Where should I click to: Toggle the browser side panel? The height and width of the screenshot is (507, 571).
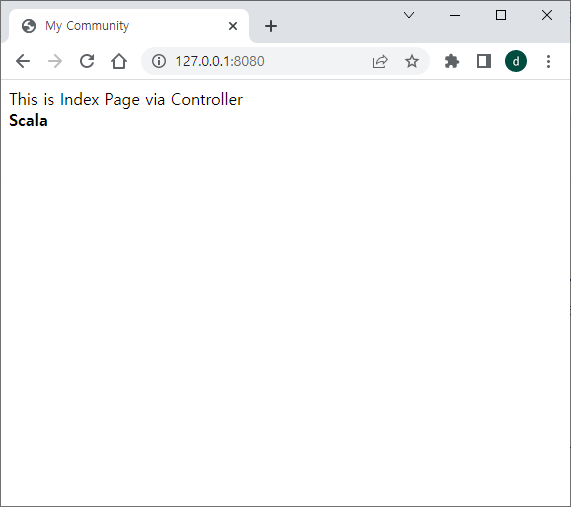(x=484, y=61)
